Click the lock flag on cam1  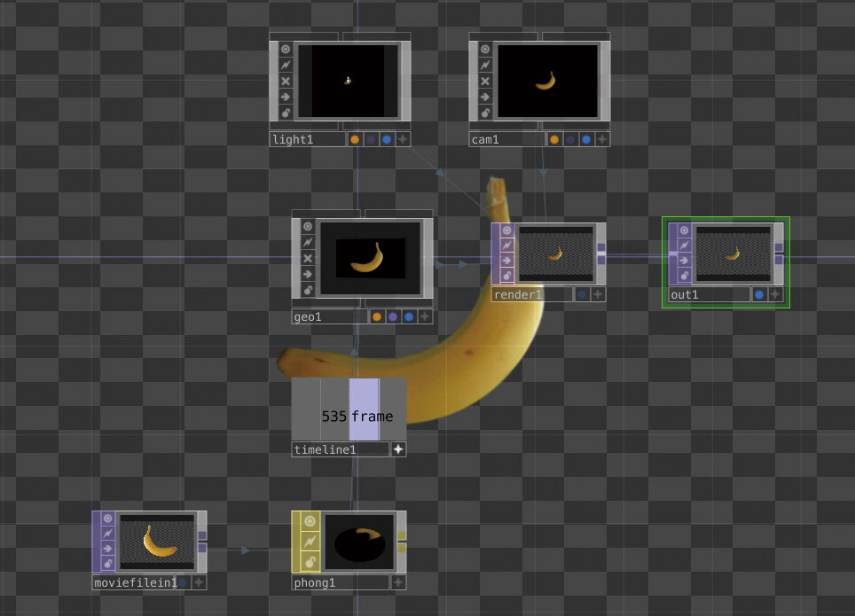tap(485, 113)
